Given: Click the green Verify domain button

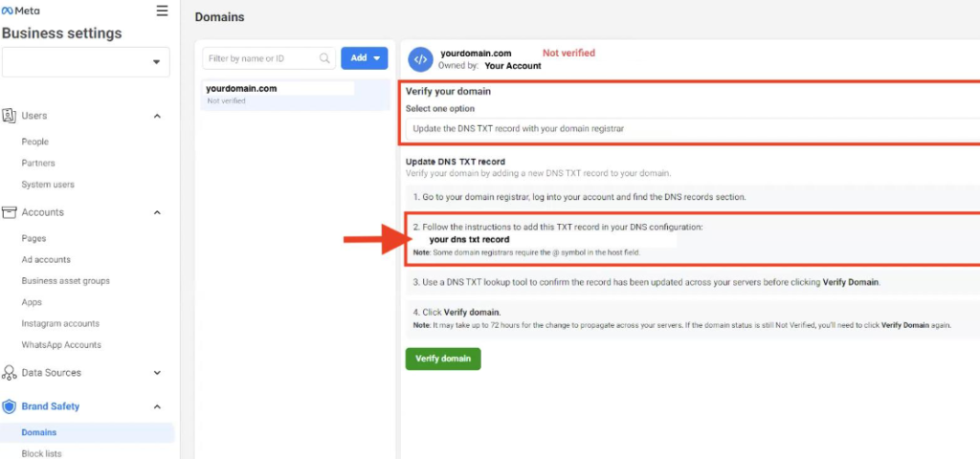Looking at the screenshot, I should tap(443, 360).
